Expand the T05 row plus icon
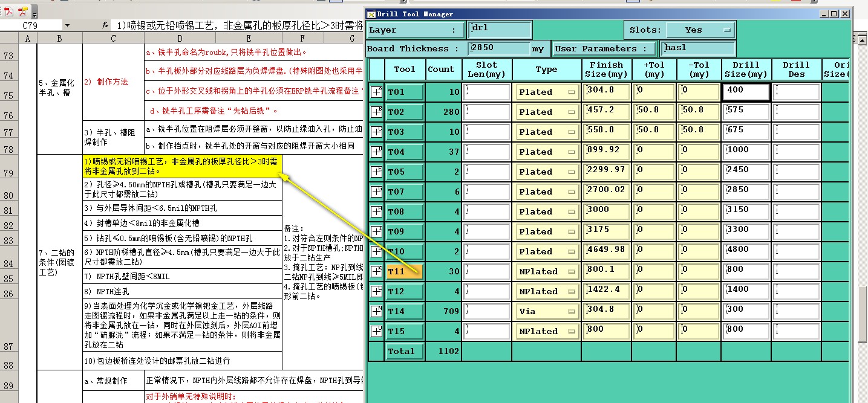Image resolution: width=868 pixels, height=403 pixels. click(x=376, y=172)
